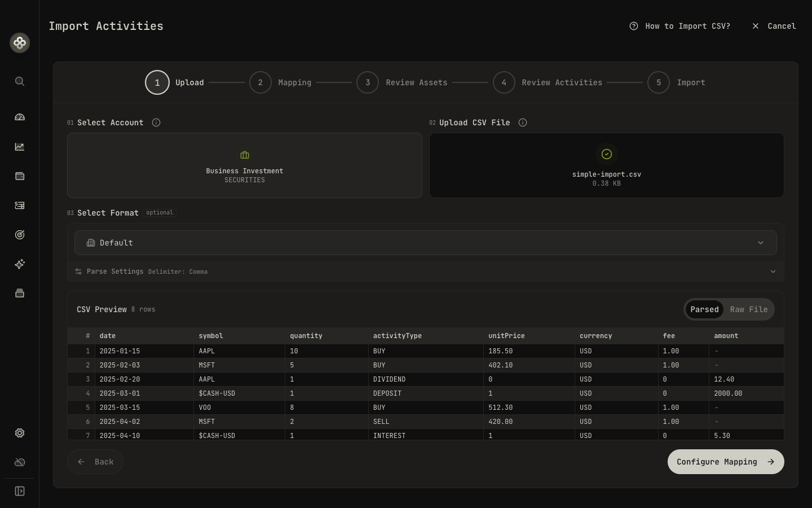Click the green check icon above simple-import.csv
Screen dimensions: 812x508
coord(607,154)
